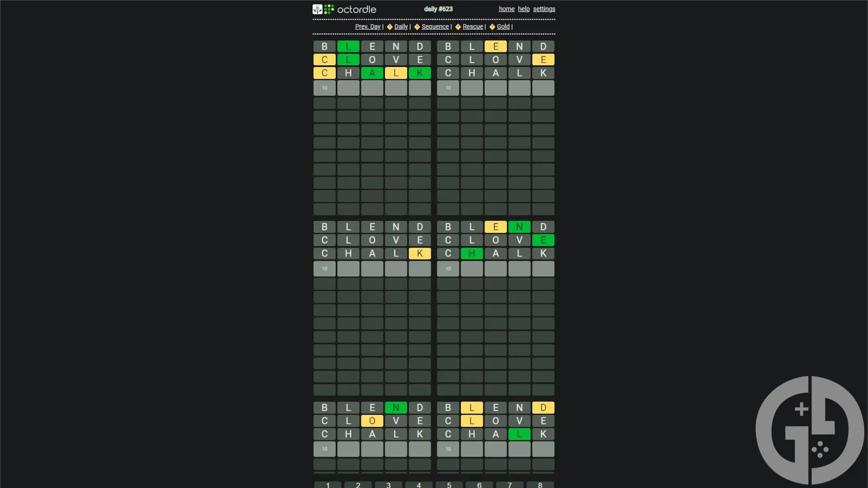Click the yellow diamond icon before Rescue
Viewport: 868px width, 488px height.
coord(458,27)
